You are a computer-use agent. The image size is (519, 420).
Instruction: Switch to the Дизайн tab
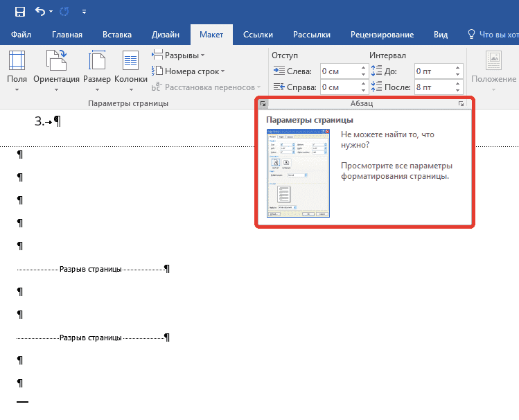(x=166, y=35)
